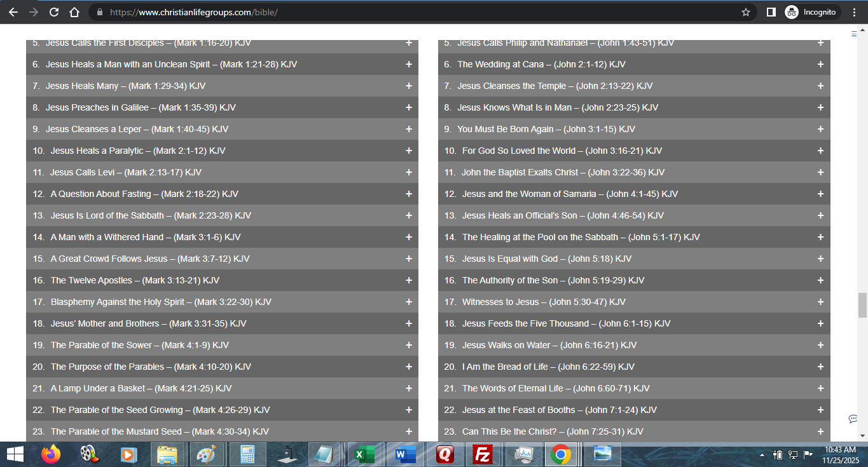Image resolution: width=868 pixels, height=467 pixels.
Task: Expand 'Jesus Heals a Paralytic' plus sign
Action: pos(408,151)
